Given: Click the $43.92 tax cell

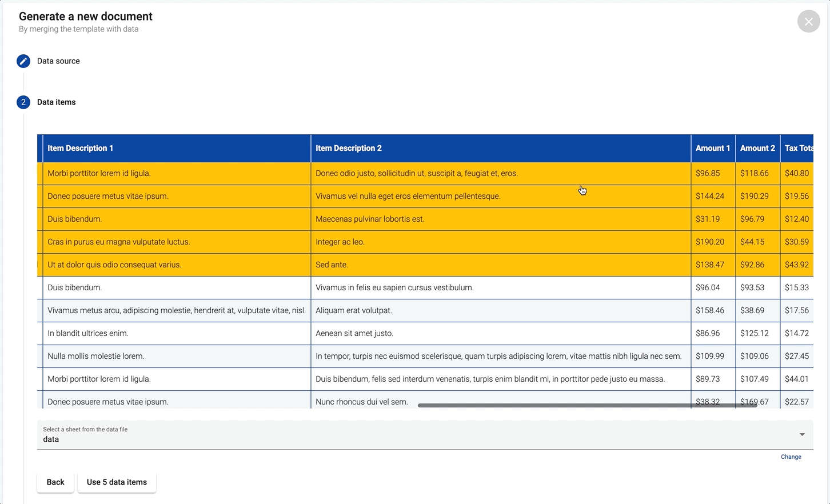Looking at the screenshot, I should [x=797, y=265].
